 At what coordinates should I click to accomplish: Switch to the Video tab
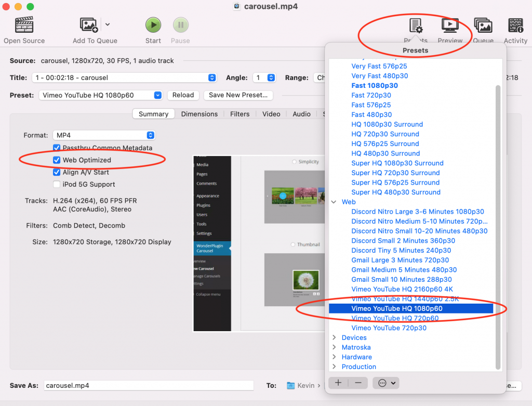click(271, 113)
